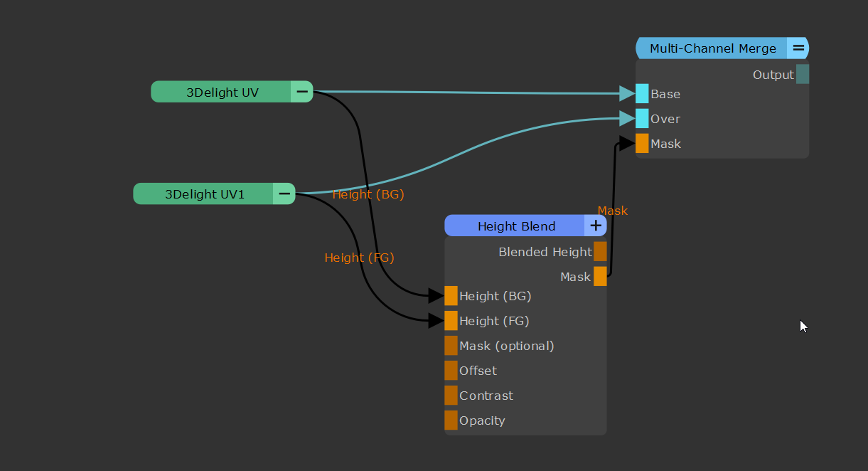Select the 3Delight UV1 node label
This screenshot has width=868, height=471.
(x=204, y=194)
